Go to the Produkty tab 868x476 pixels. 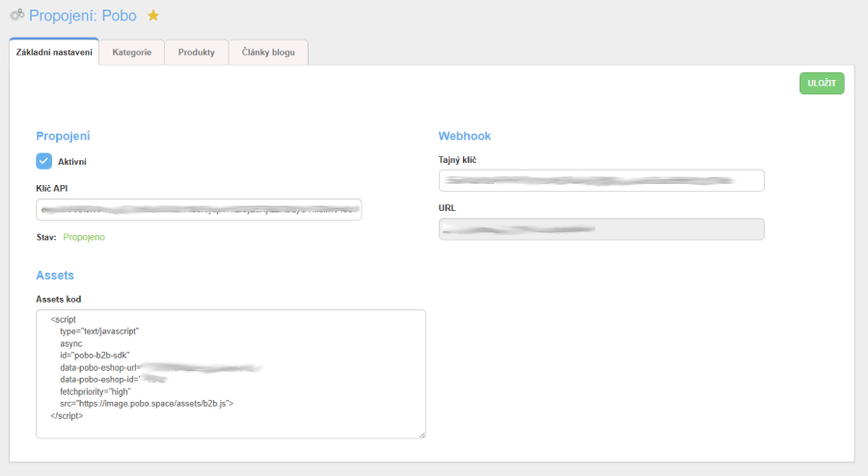[196, 52]
